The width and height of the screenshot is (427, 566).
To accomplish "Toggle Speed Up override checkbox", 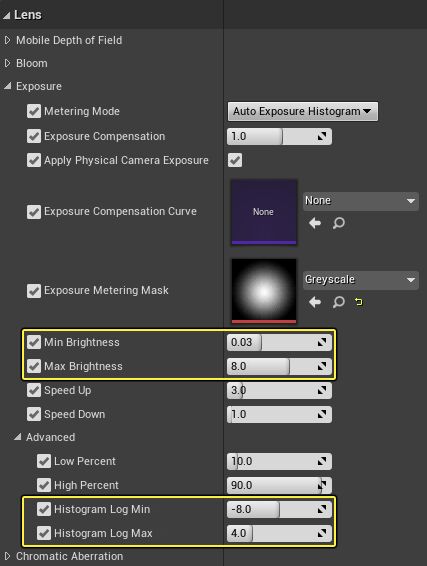I will 34,390.
